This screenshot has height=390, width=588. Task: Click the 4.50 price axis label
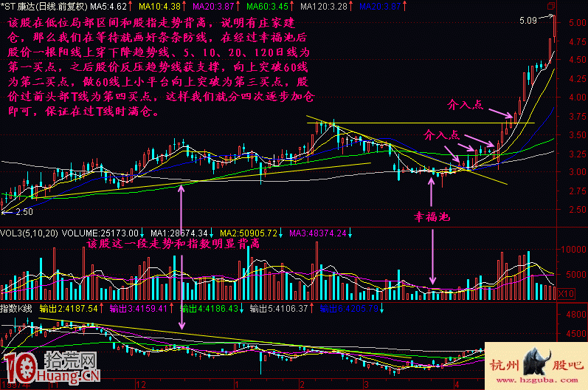[577, 60]
